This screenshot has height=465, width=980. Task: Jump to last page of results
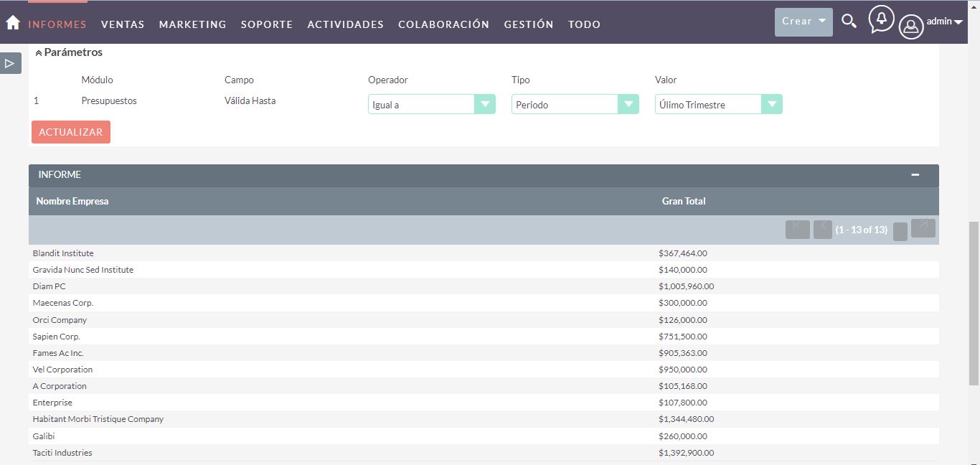(923, 227)
